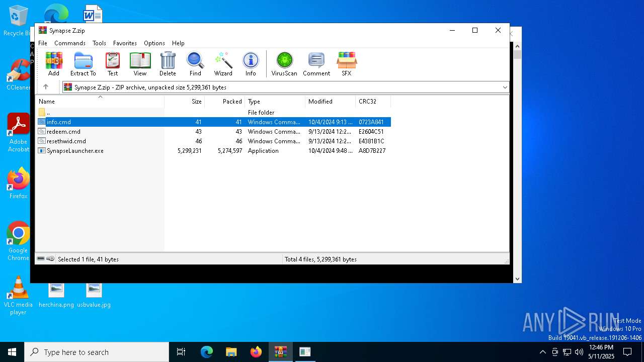
Task: Open the View toolbar icon
Action: tap(140, 64)
